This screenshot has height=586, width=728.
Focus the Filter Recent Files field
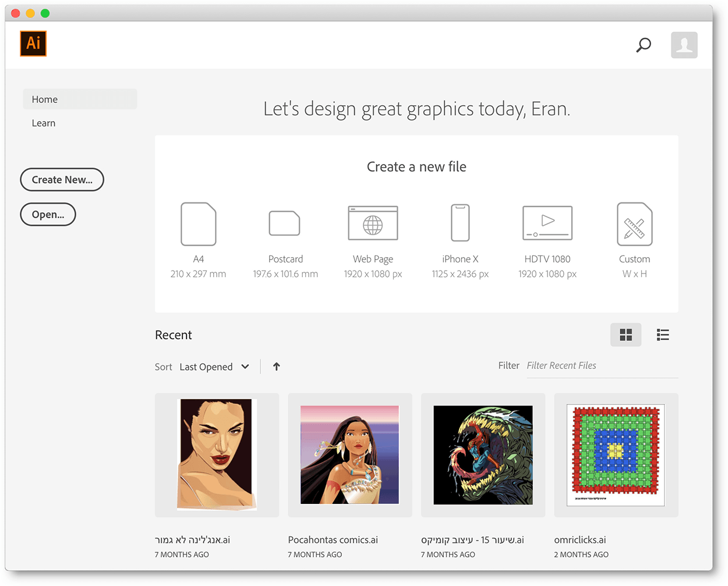point(602,366)
